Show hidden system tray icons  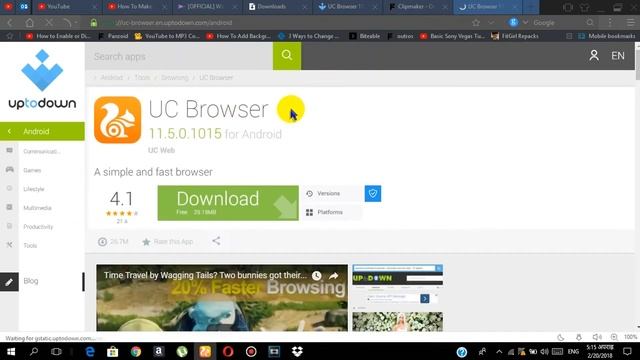pos(499,351)
